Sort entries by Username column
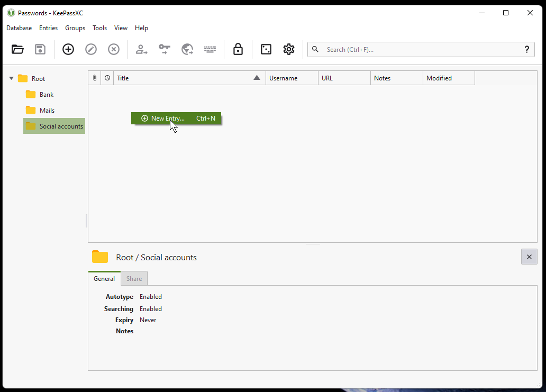The image size is (546, 392). tap(292, 78)
